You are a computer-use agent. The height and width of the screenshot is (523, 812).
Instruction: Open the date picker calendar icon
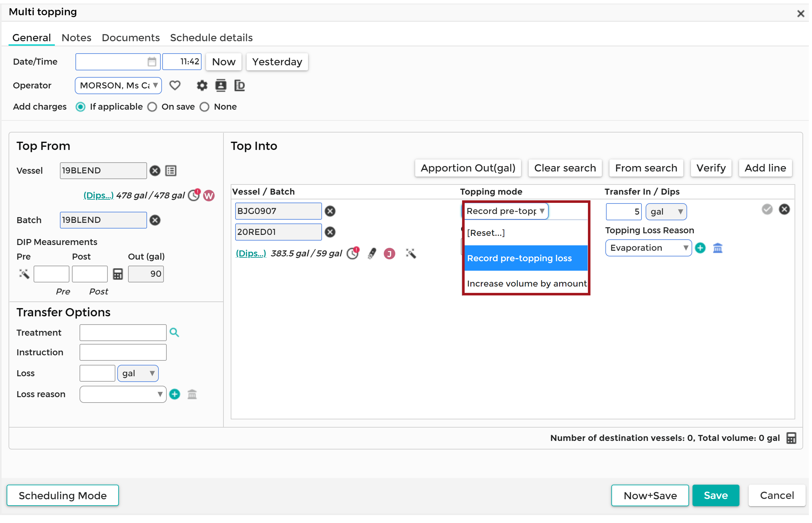[x=152, y=62]
